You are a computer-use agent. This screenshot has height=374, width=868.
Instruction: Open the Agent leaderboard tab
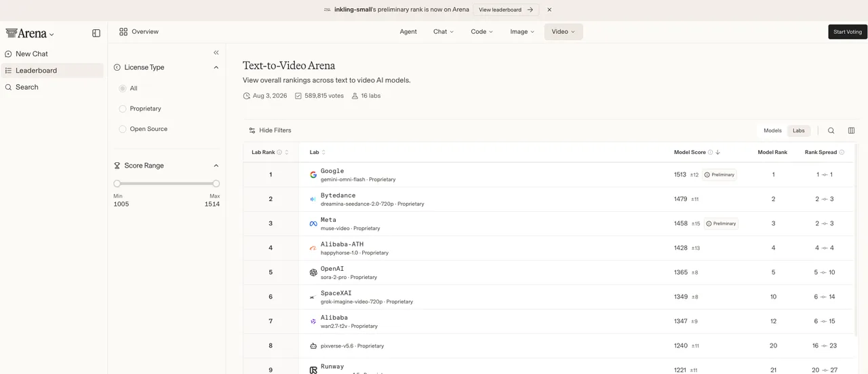pyautogui.click(x=408, y=32)
